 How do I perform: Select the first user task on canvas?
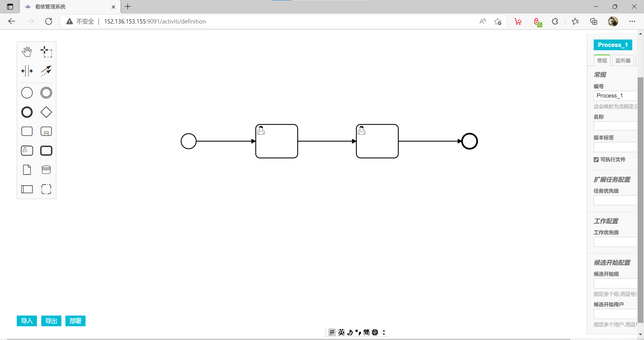pyautogui.click(x=277, y=141)
